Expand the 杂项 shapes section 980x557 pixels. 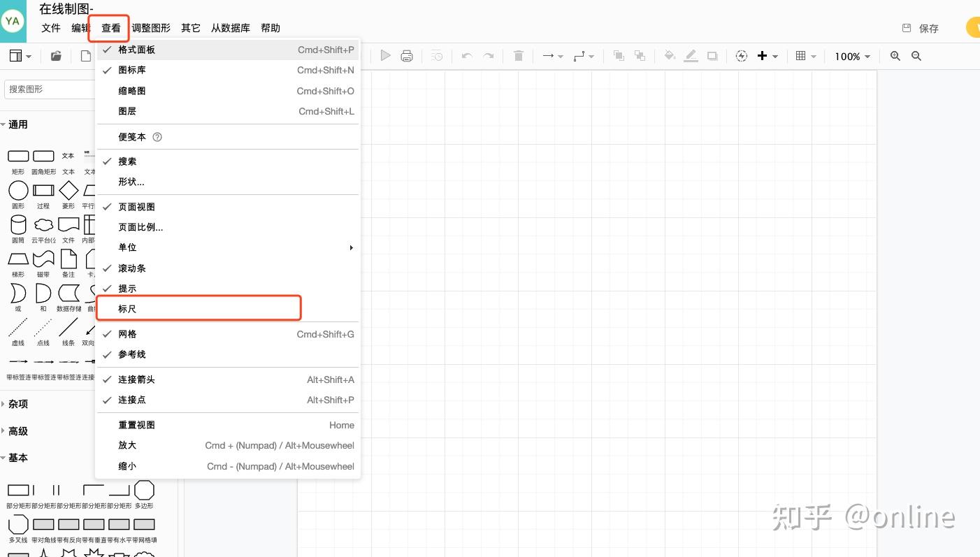pos(17,404)
